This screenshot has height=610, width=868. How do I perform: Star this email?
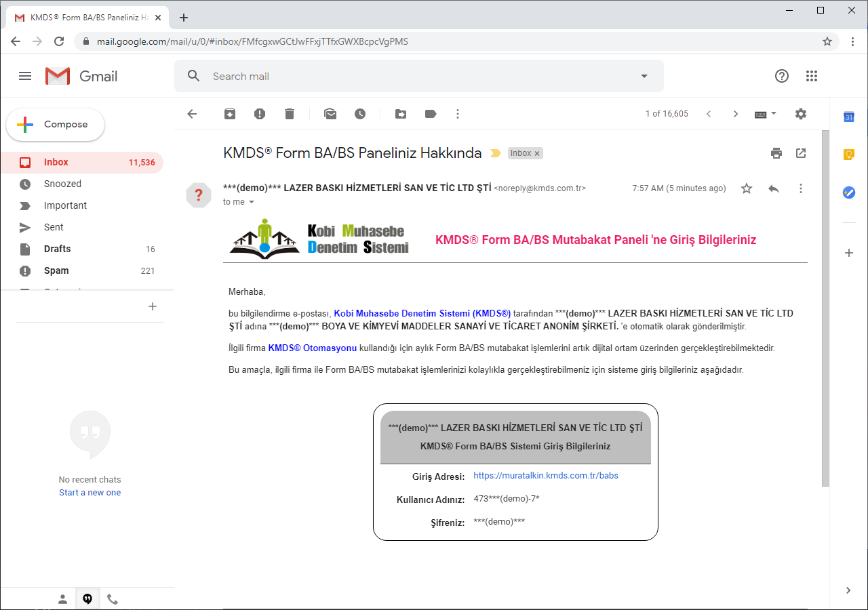coord(747,188)
